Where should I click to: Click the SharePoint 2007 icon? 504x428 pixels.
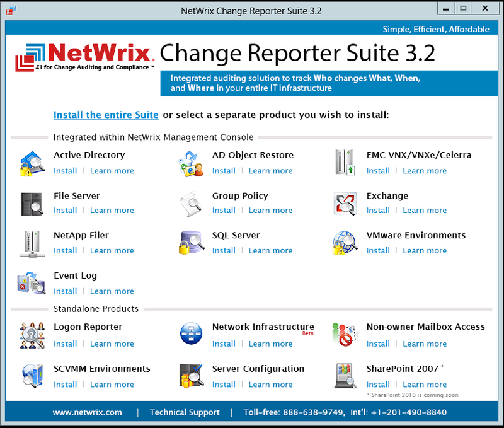coord(345,376)
